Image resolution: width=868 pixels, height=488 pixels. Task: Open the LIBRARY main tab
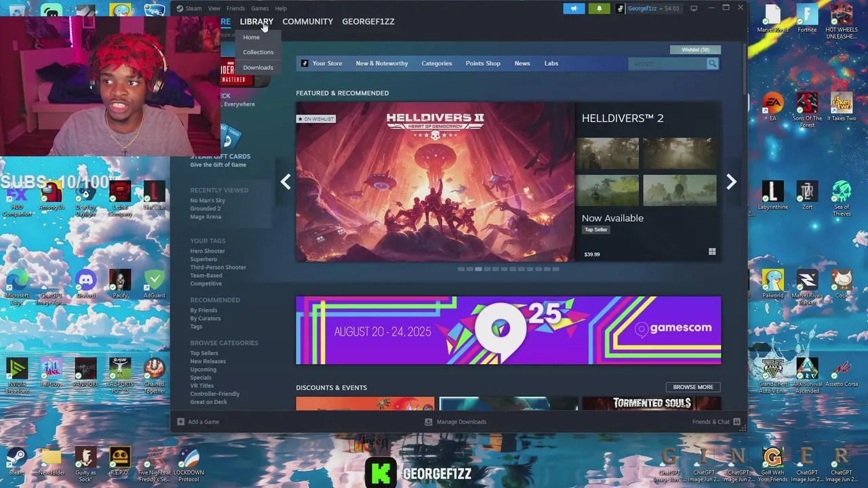click(256, 22)
